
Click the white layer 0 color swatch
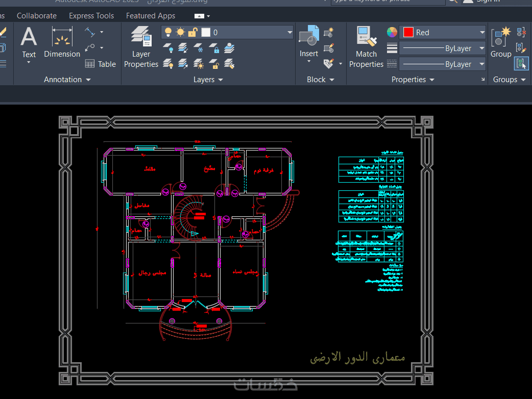206,32
